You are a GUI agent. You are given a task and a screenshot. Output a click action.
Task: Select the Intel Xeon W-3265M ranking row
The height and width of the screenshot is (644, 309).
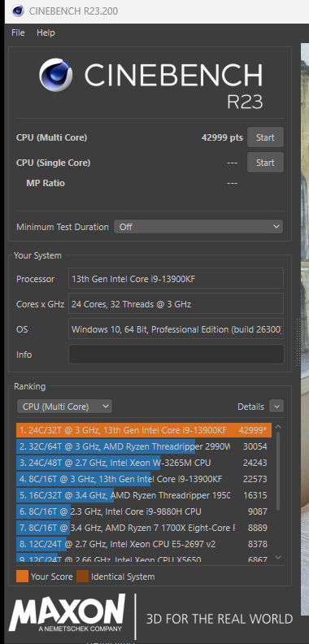pos(144,463)
